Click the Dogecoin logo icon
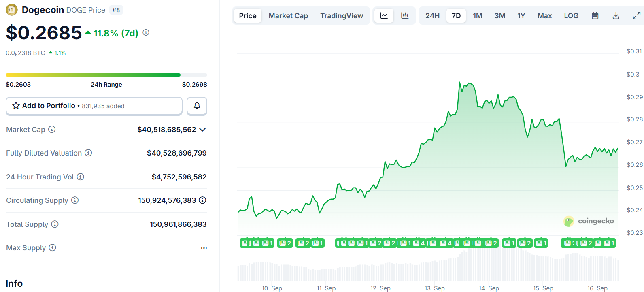The height and width of the screenshot is (292, 644). 12,10
